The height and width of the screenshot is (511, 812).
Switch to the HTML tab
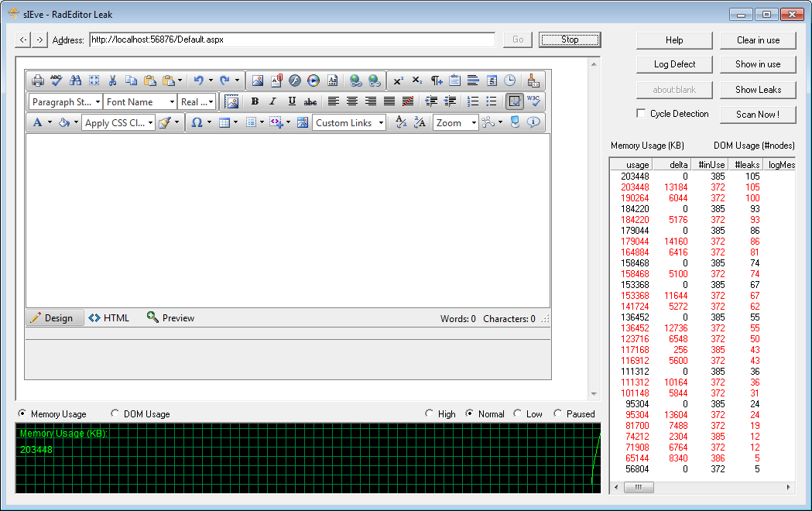(109, 318)
